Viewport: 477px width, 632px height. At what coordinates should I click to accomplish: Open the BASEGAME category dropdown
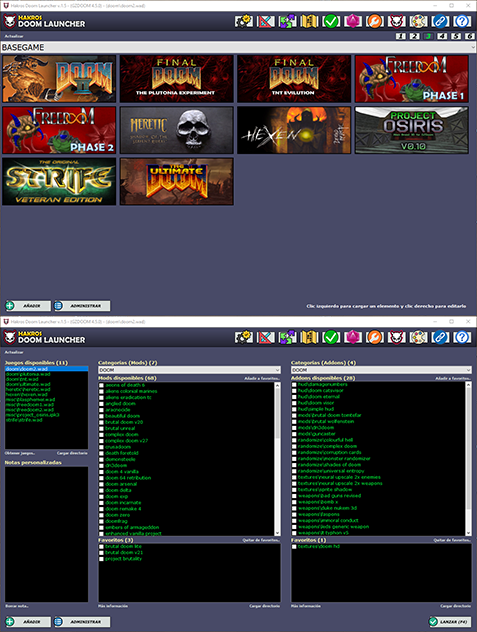pyautogui.click(x=238, y=48)
